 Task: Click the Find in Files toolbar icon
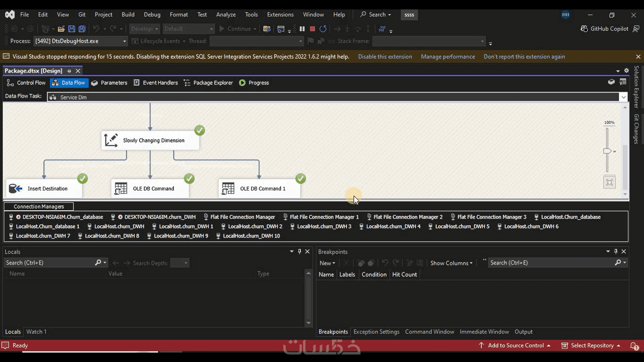[267, 29]
